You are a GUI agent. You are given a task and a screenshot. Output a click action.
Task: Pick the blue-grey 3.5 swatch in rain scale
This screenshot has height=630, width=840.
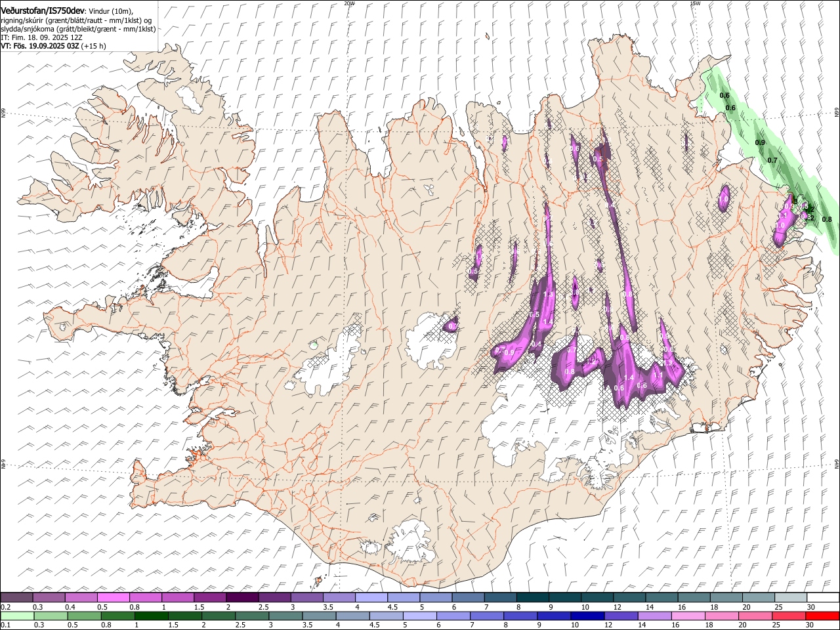(320, 616)
